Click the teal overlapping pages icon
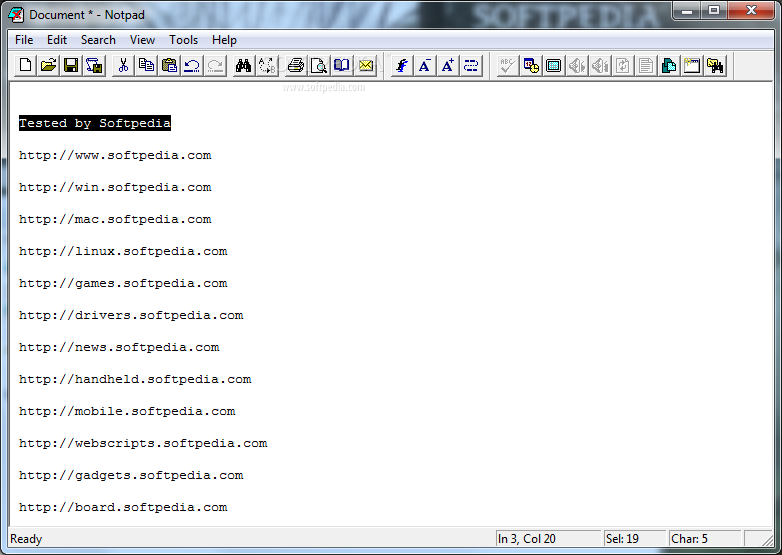This screenshot has height=555, width=782. tap(668, 65)
